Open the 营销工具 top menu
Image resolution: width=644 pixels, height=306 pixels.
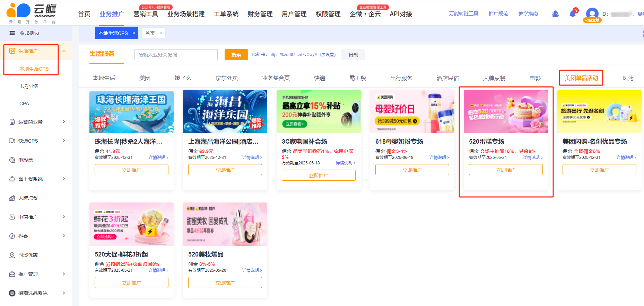click(x=146, y=14)
